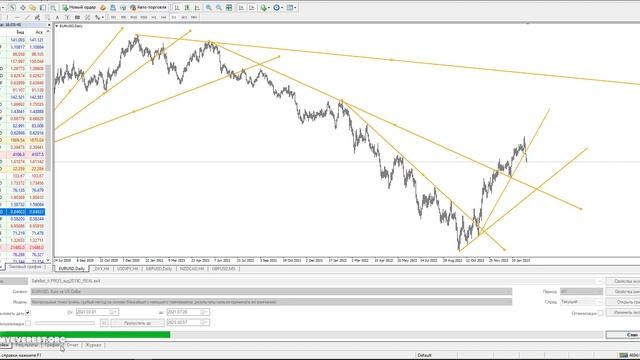Select the trendline drawing tool
640x360 pixels.
point(27,18)
